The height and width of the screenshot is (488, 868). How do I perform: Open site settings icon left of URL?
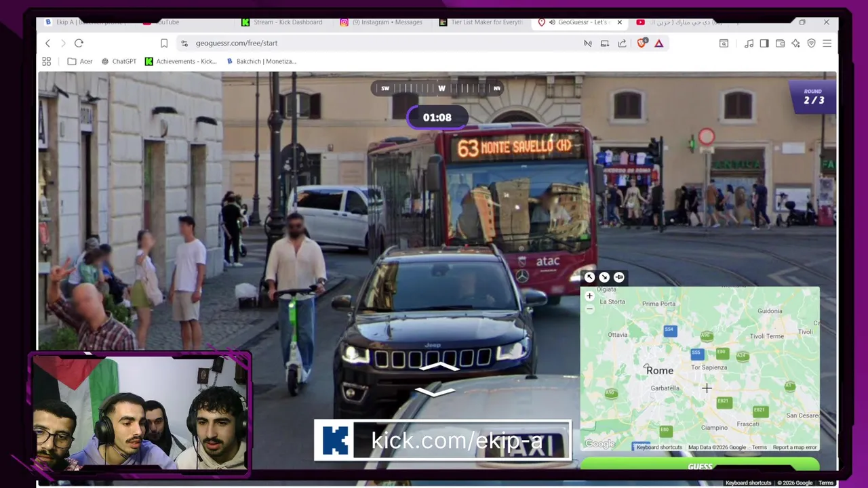pyautogui.click(x=184, y=43)
